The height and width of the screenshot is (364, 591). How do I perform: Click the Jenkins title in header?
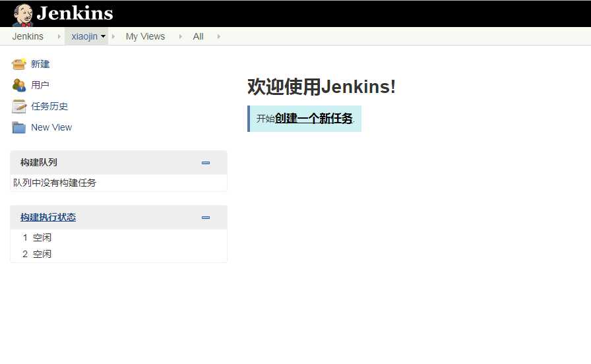click(75, 13)
